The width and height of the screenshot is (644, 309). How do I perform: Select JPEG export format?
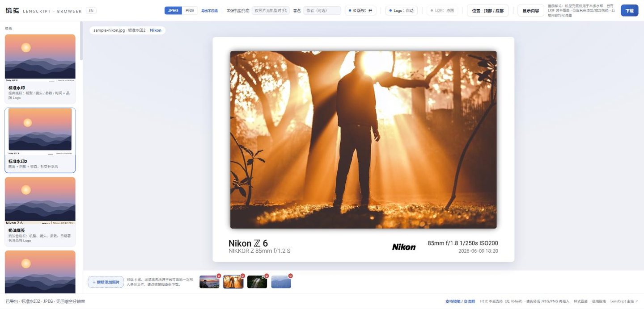click(x=173, y=10)
